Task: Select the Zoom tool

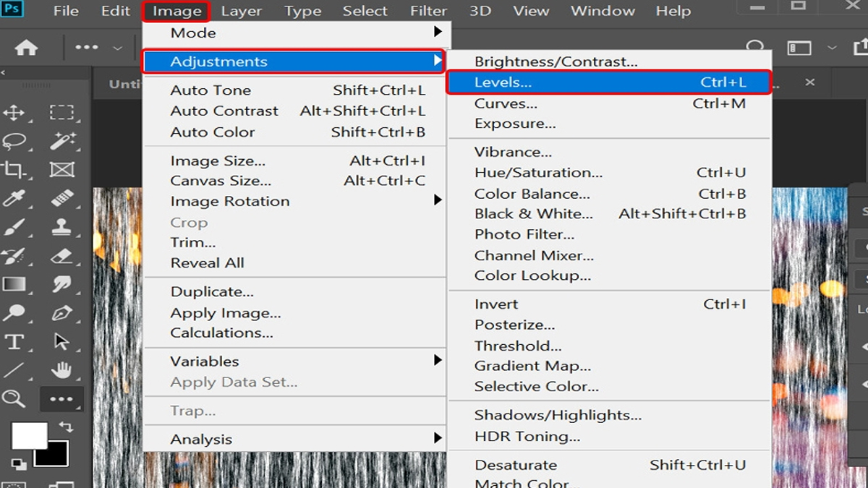Action: [13, 398]
